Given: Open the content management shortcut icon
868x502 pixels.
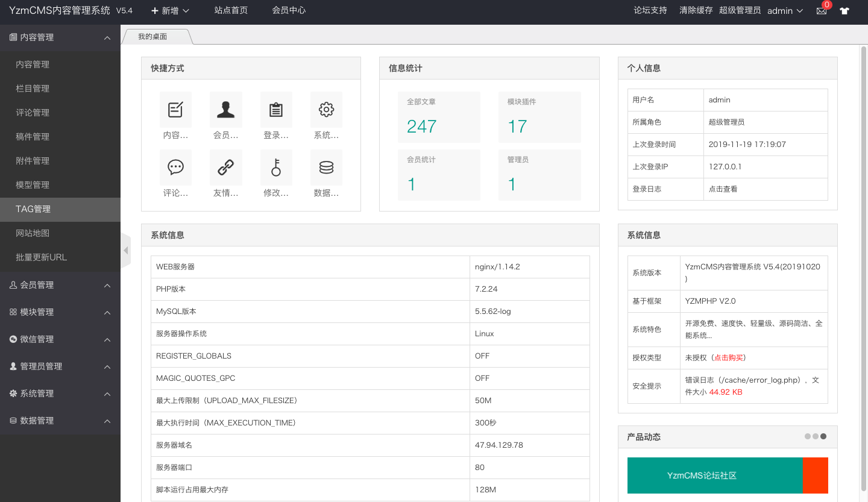Looking at the screenshot, I should pyautogui.click(x=175, y=110).
